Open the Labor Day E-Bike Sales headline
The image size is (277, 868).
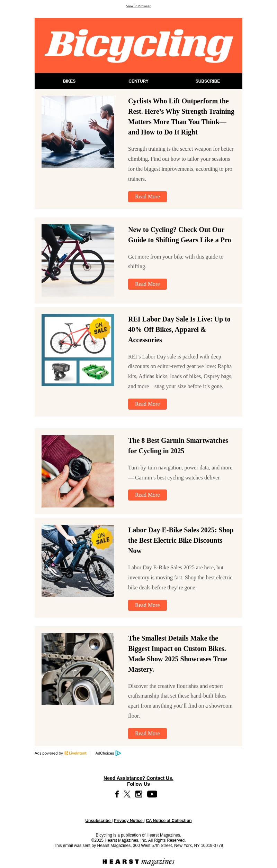[181, 540]
